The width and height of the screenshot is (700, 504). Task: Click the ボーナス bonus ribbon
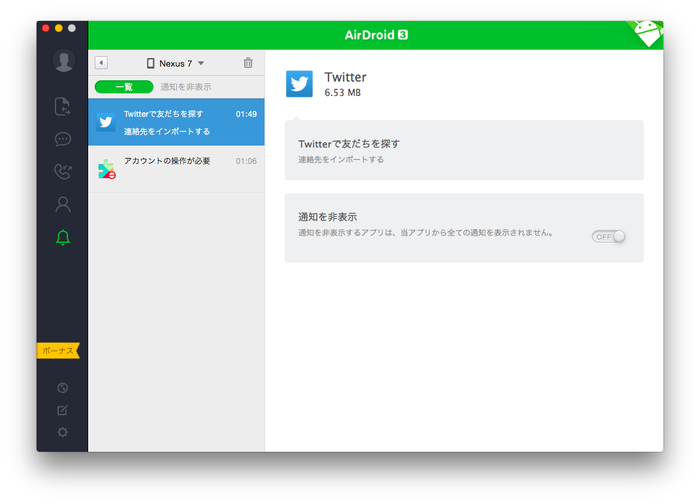click(58, 350)
